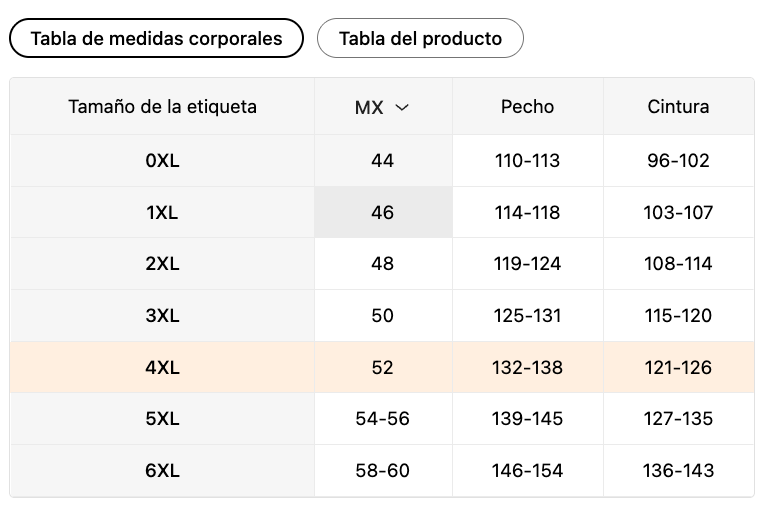Click the Cintura column header
The image size is (778, 516).
(x=678, y=107)
